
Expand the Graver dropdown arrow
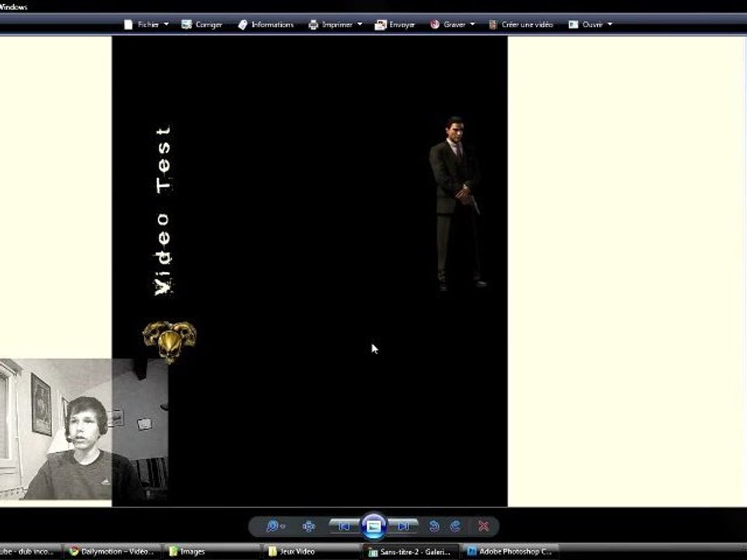[x=472, y=24]
